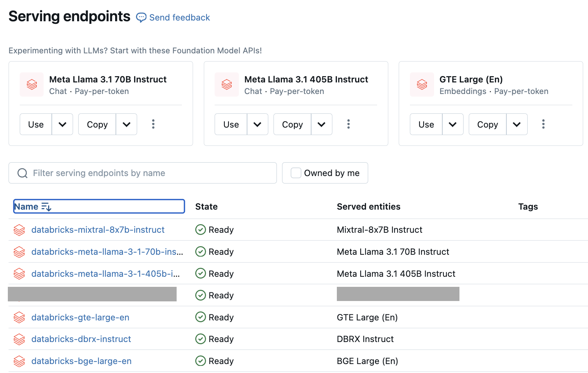Click the search magnifier icon in the filter box
The width and height of the screenshot is (588, 373).
22,173
